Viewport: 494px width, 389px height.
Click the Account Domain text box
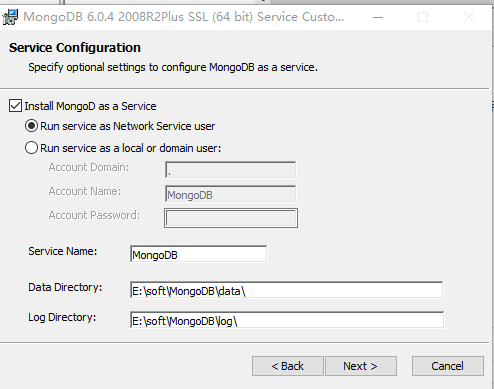231,170
